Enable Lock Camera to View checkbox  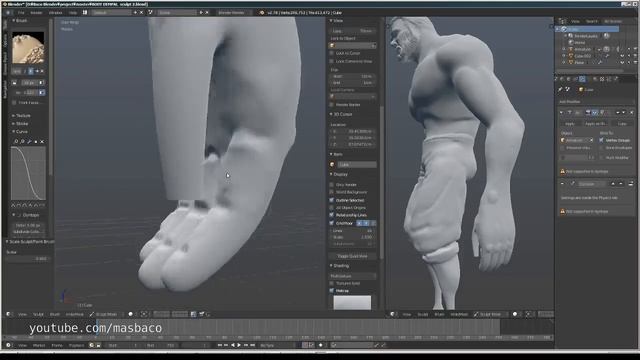331,61
